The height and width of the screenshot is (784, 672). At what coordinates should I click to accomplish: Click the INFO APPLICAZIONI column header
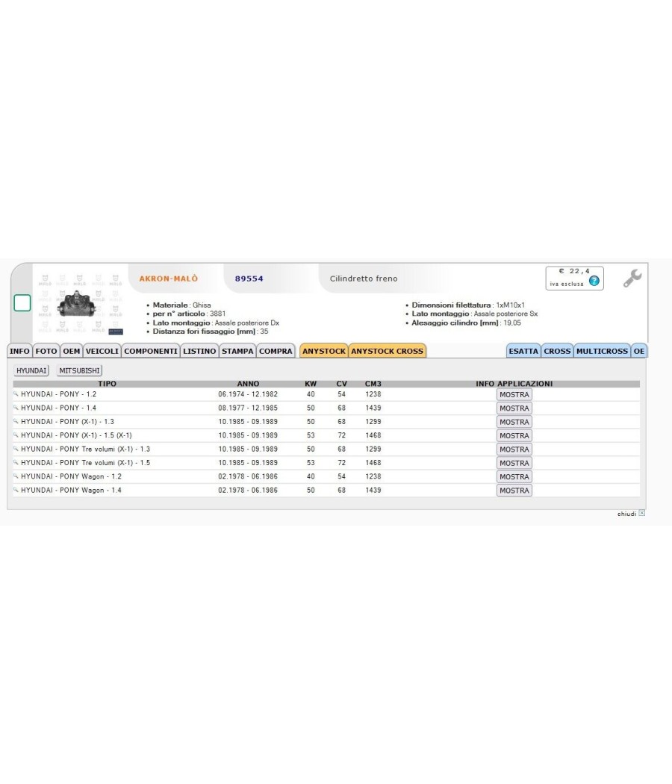(x=514, y=384)
